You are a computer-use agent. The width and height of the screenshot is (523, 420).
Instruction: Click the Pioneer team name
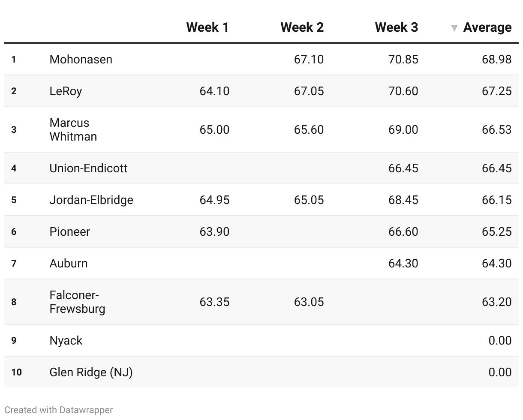70,231
